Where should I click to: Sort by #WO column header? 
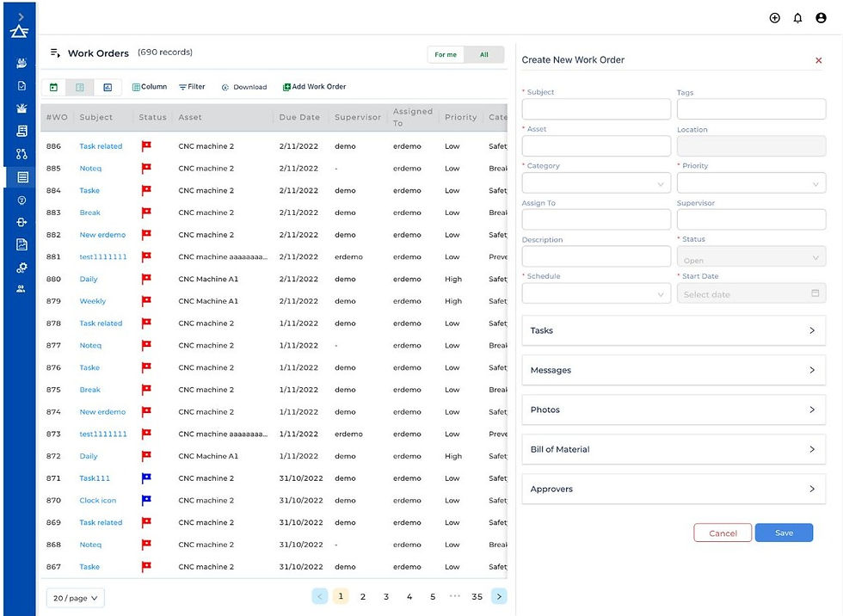[57, 117]
